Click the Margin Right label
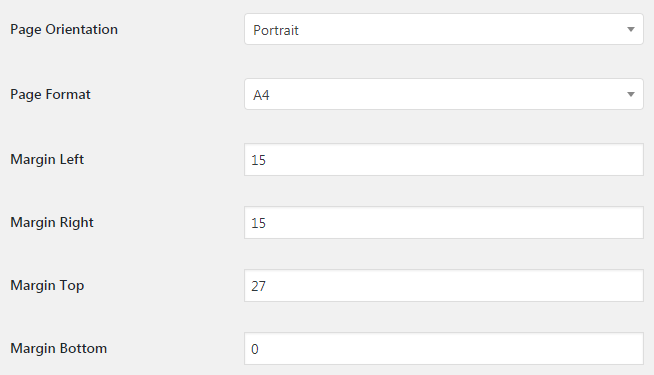Screen dimensions: 654x375 (x=52, y=222)
